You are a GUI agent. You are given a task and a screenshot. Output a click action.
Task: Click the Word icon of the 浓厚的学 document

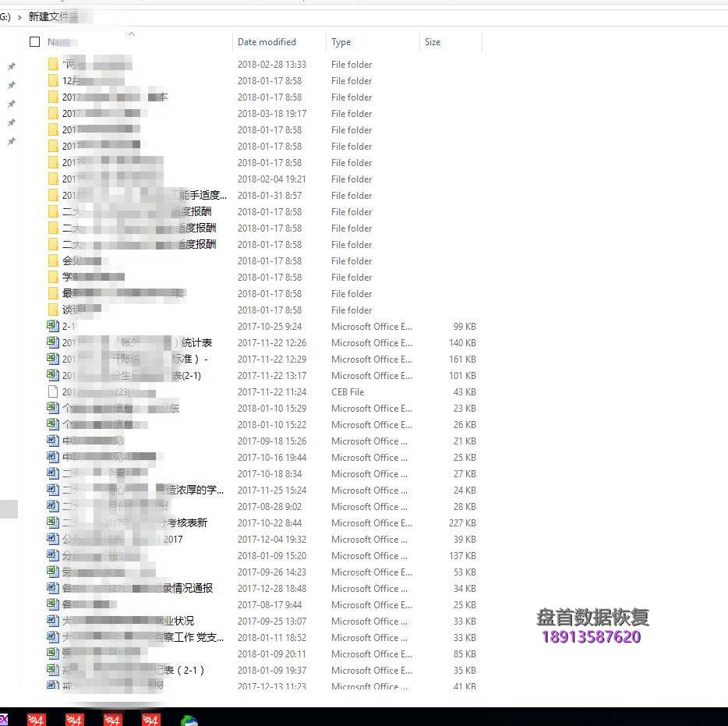point(52,490)
